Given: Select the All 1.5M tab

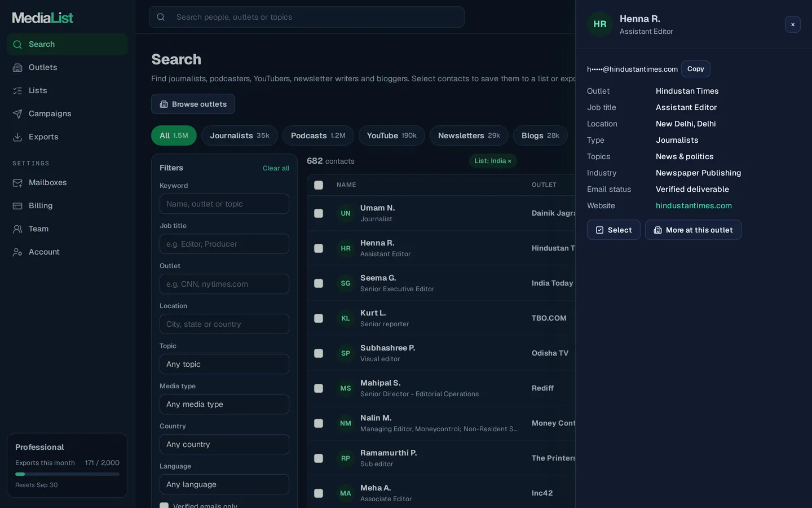Looking at the screenshot, I should click(x=174, y=135).
